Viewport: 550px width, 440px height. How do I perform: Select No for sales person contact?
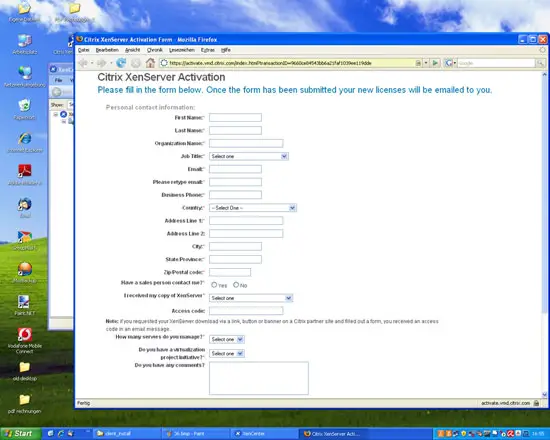tap(236, 285)
